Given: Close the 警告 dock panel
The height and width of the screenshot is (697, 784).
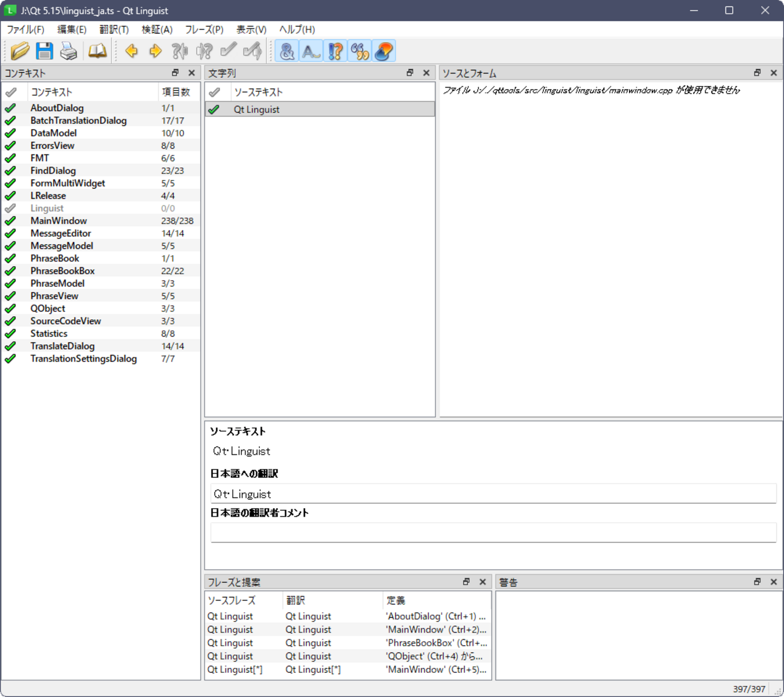Looking at the screenshot, I should (x=774, y=582).
